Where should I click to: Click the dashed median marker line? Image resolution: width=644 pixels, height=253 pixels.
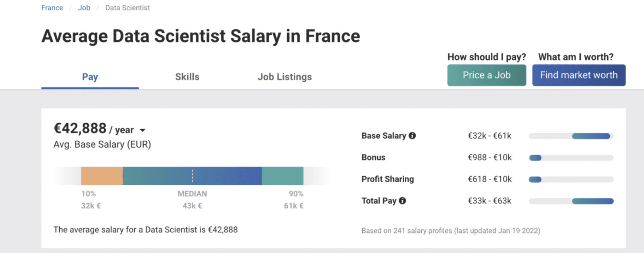192,176
